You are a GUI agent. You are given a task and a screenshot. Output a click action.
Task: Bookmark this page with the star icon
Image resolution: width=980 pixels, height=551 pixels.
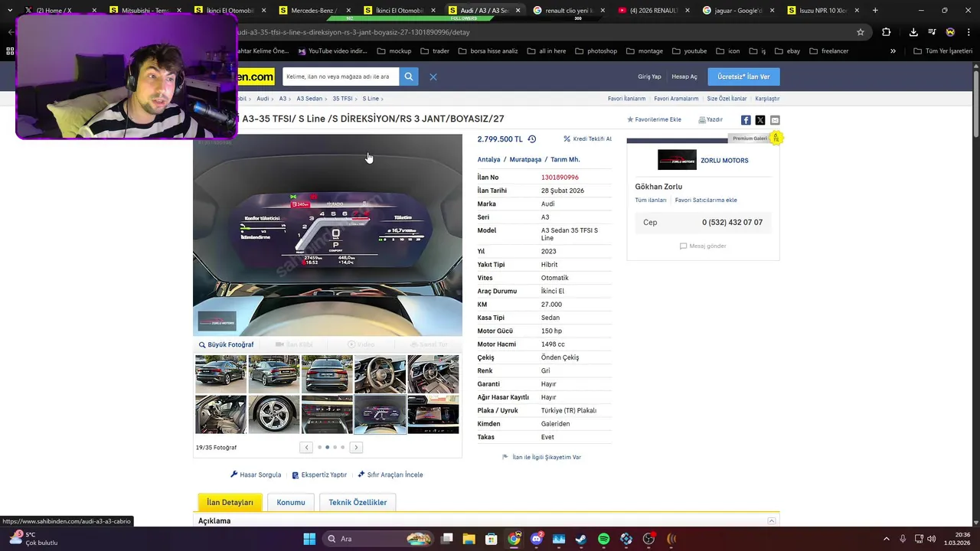861,32
